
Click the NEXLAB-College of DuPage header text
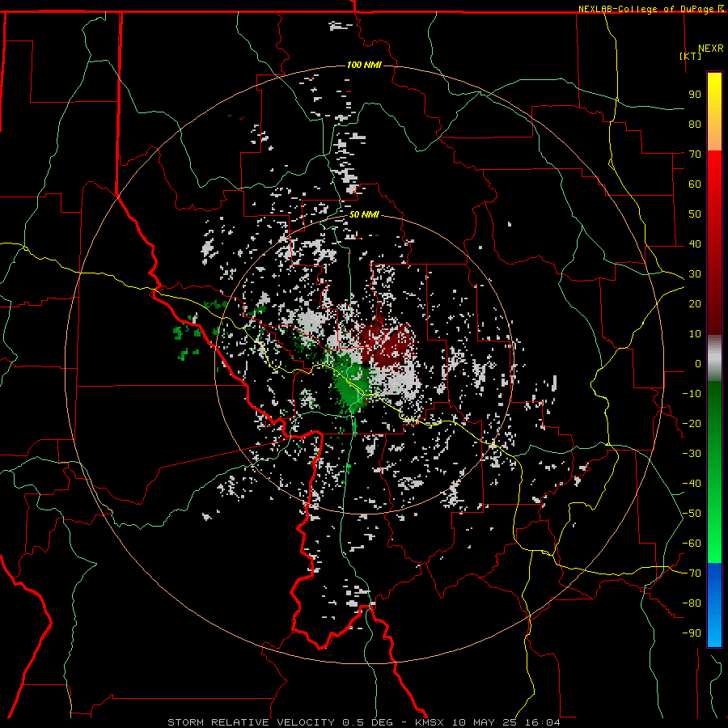(645, 9)
